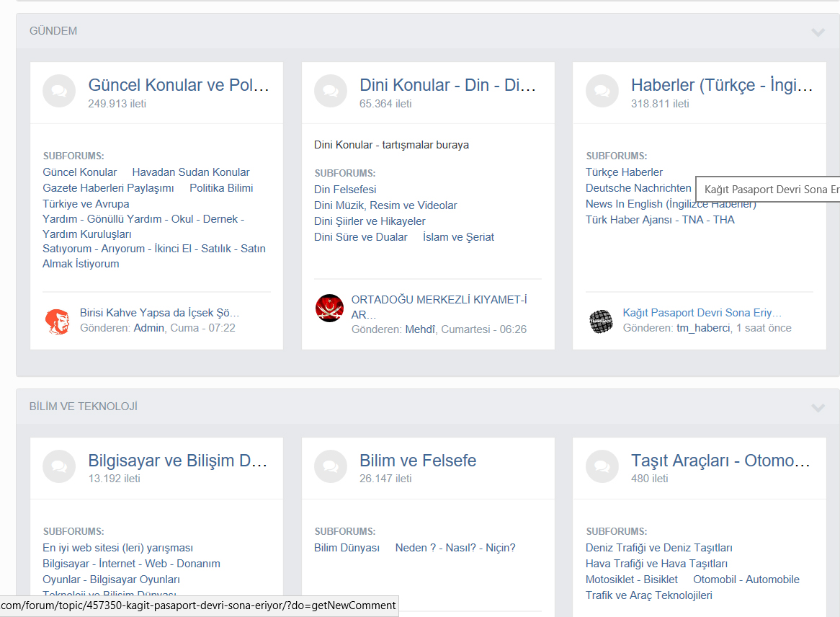Collapse the GÜNDEM category section
Image resolution: width=840 pixels, height=617 pixels.
pyautogui.click(x=818, y=32)
